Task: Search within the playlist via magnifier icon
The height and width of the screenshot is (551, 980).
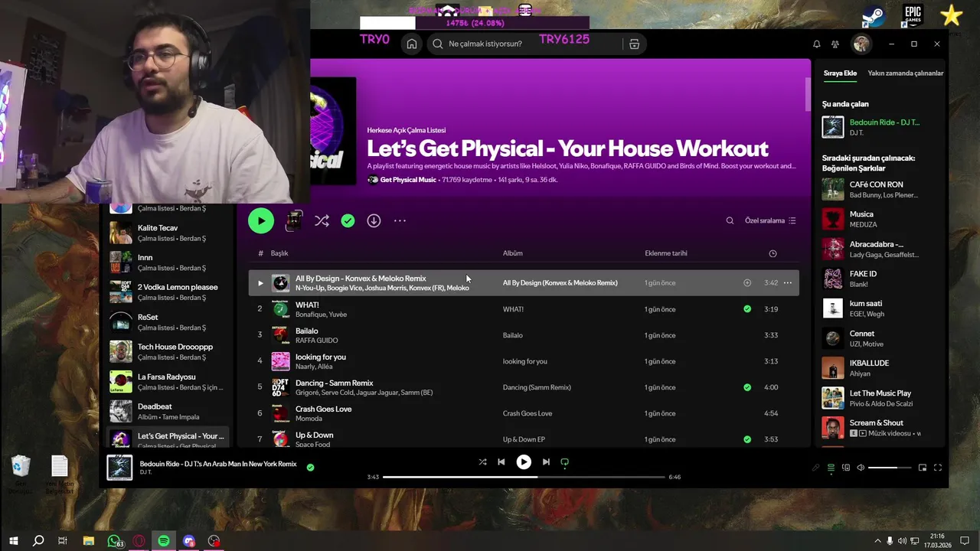Action: [x=730, y=220]
